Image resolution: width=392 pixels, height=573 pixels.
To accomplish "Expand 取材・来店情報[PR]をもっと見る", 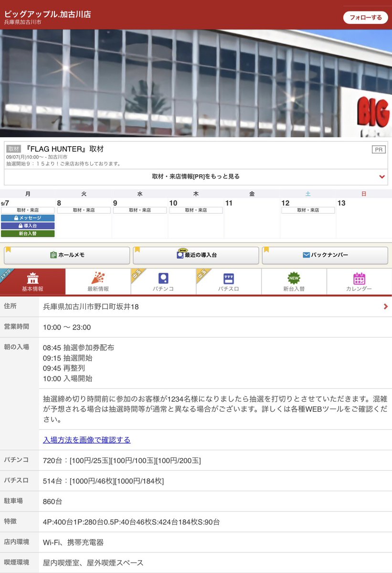I will (196, 177).
